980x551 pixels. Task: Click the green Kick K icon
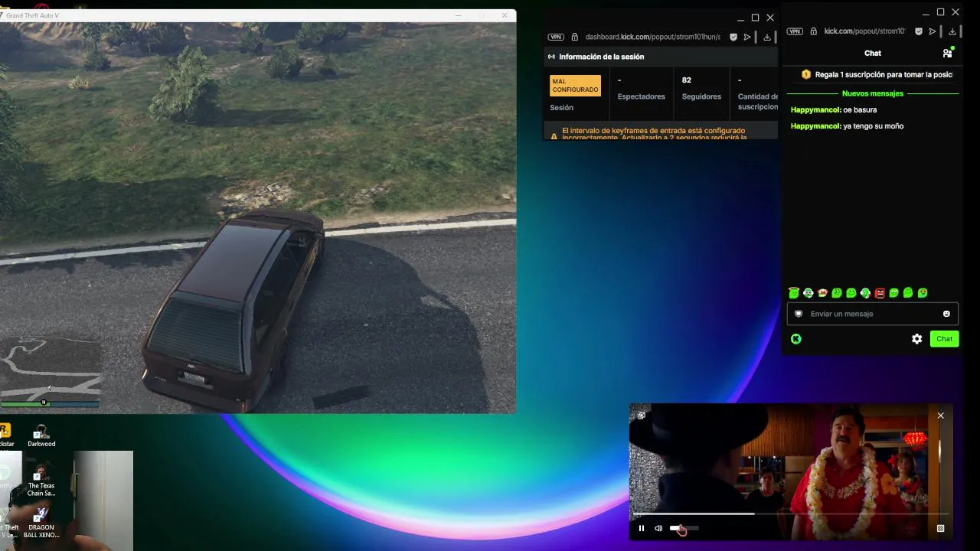click(796, 339)
